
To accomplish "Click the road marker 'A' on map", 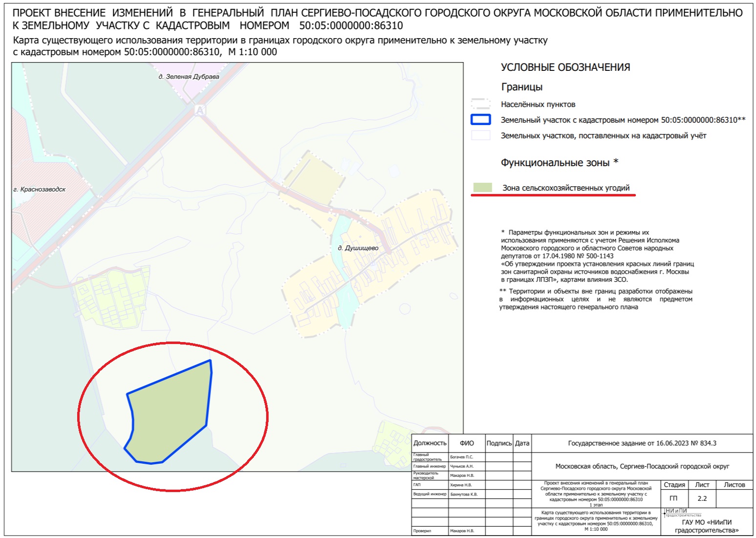I will click(199, 111).
